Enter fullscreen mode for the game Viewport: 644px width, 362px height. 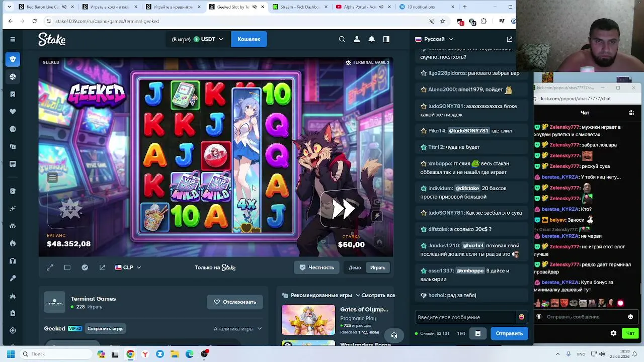(50, 267)
